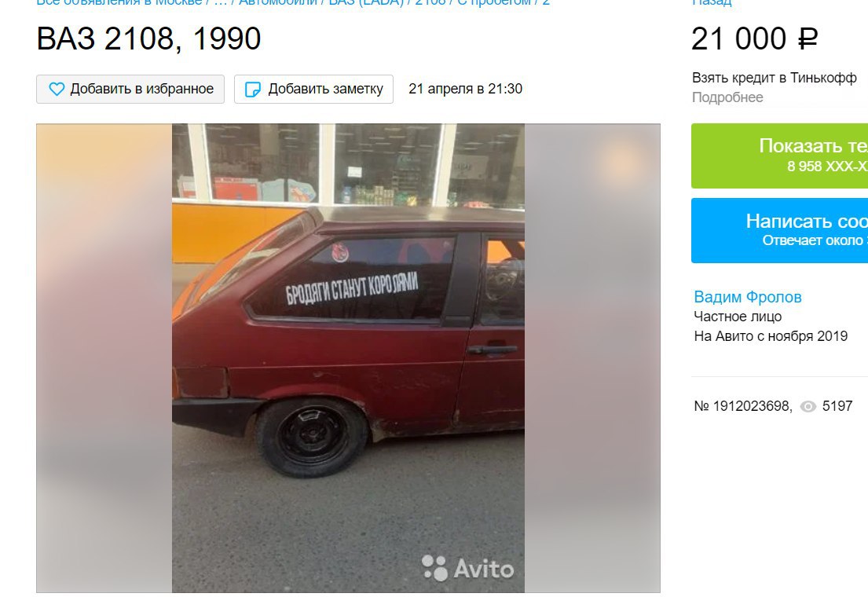
Task: Click the Взять кредит в Тинькофф text
Action: (774, 78)
